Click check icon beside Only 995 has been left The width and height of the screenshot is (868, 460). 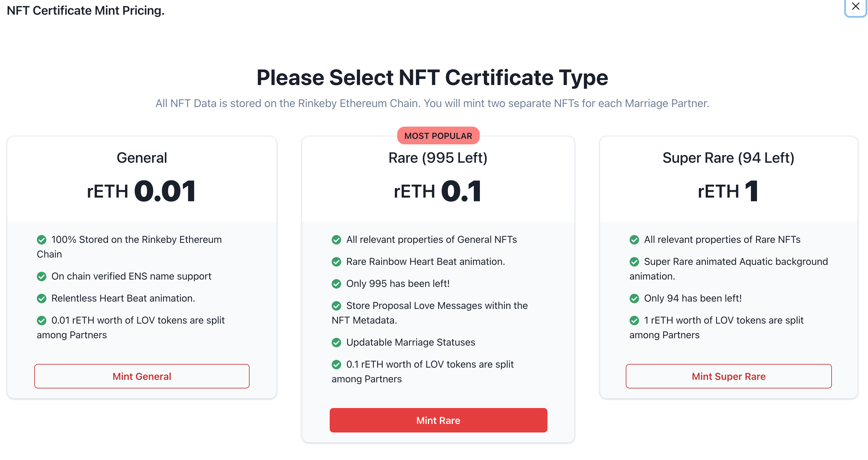336,284
